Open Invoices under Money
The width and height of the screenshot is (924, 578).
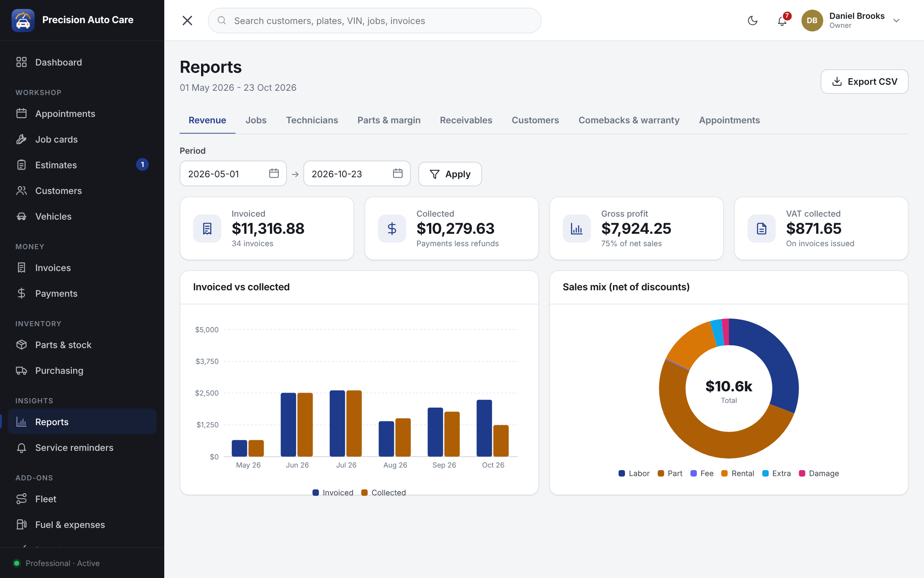[x=82, y=268]
